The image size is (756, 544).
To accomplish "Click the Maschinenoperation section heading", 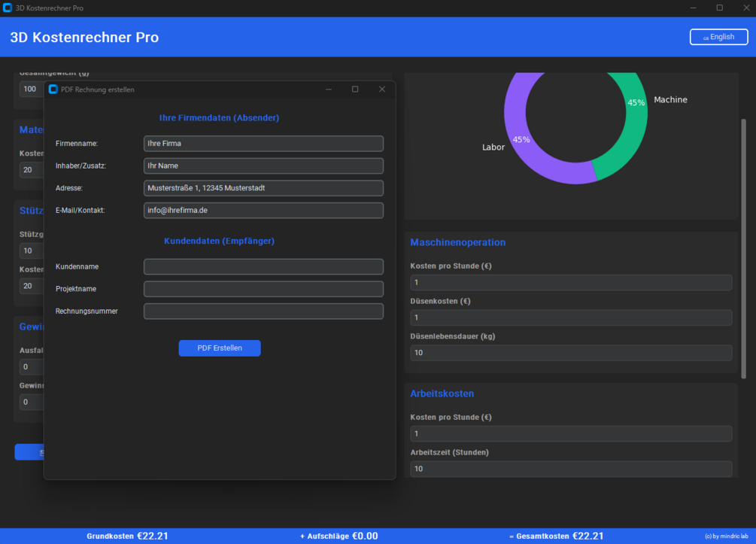I will point(457,242).
